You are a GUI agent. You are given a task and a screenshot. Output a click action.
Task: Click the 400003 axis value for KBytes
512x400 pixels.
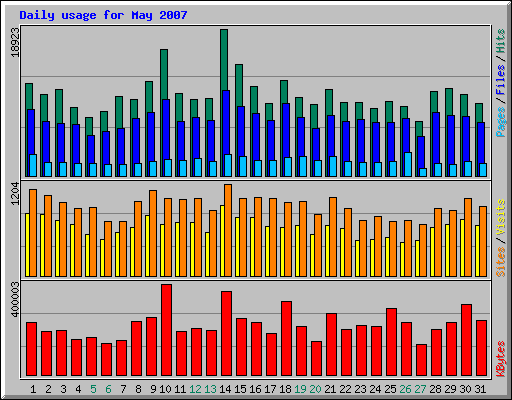point(15,300)
